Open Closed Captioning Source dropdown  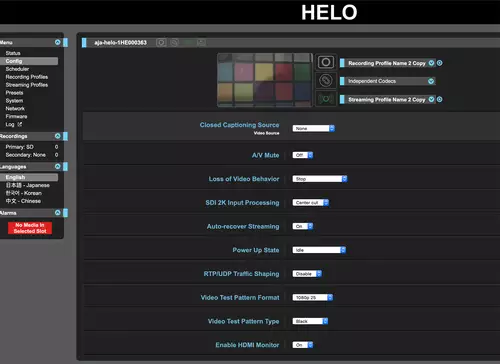[314, 128]
